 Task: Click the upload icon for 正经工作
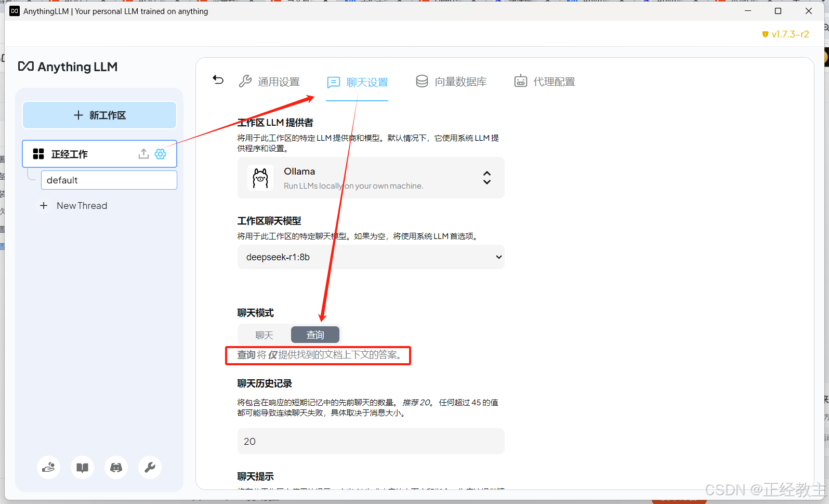click(143, 154)
